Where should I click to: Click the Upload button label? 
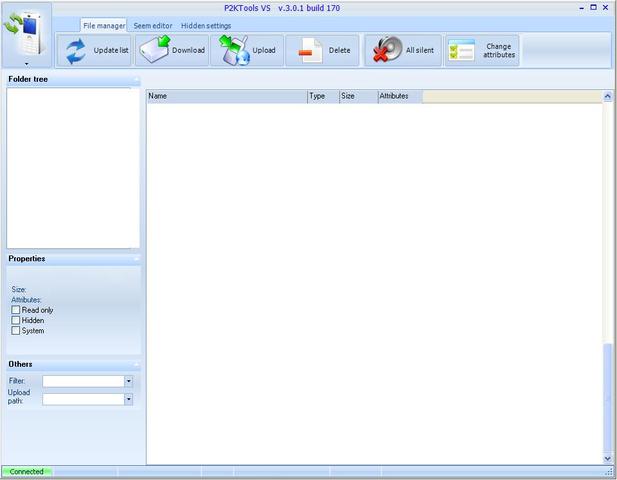pos(264,50)
